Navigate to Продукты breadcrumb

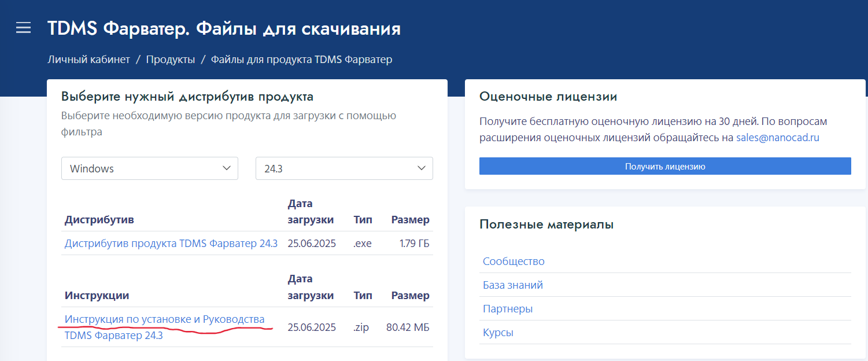pyautogui.click(x=170, y=60)
